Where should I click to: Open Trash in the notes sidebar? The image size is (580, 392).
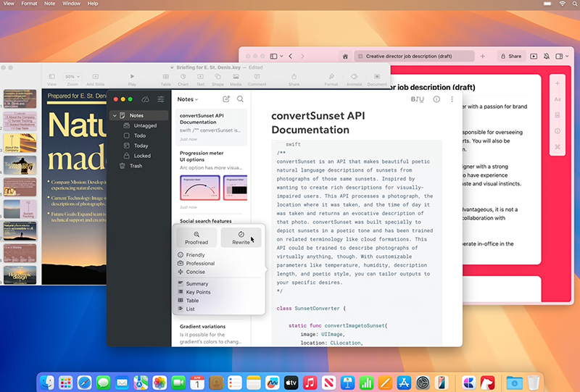pos(136,166)
